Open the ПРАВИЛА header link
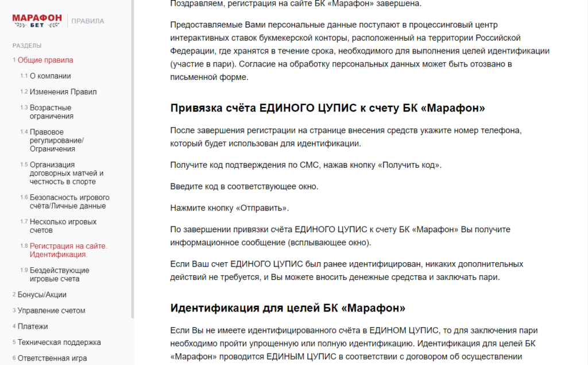The image size is (588, 365). point(88,21)
